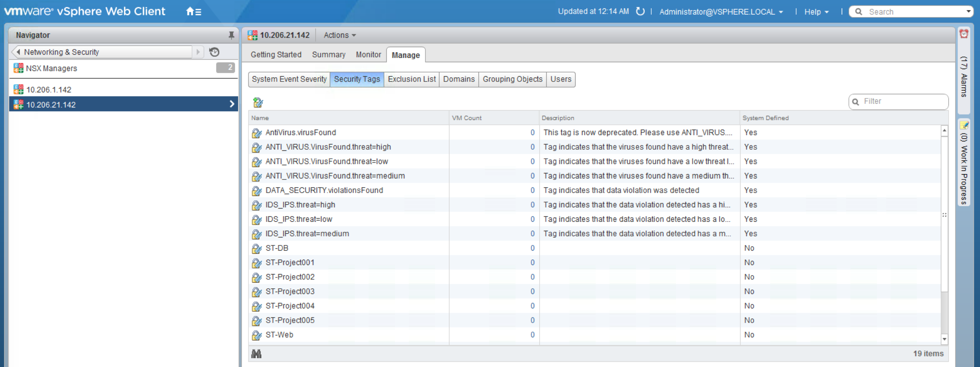Click the tag icon for ST-Project005
The width and height of the screenshot is (980, 367).
(257, 321)
